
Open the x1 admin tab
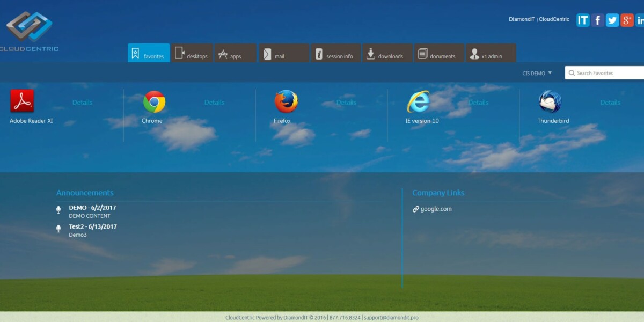pos(491,53)
